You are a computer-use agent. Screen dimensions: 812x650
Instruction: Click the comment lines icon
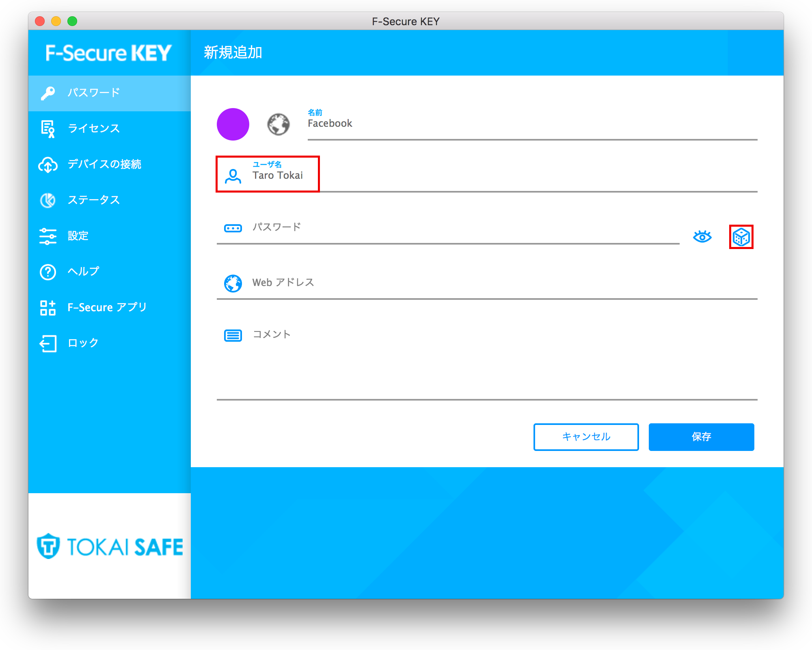coord(233,335)
